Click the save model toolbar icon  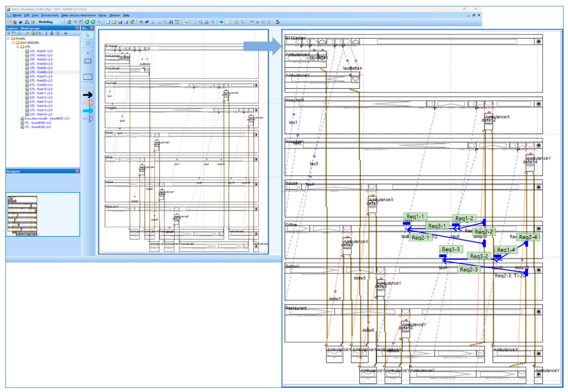coord(120,22)
